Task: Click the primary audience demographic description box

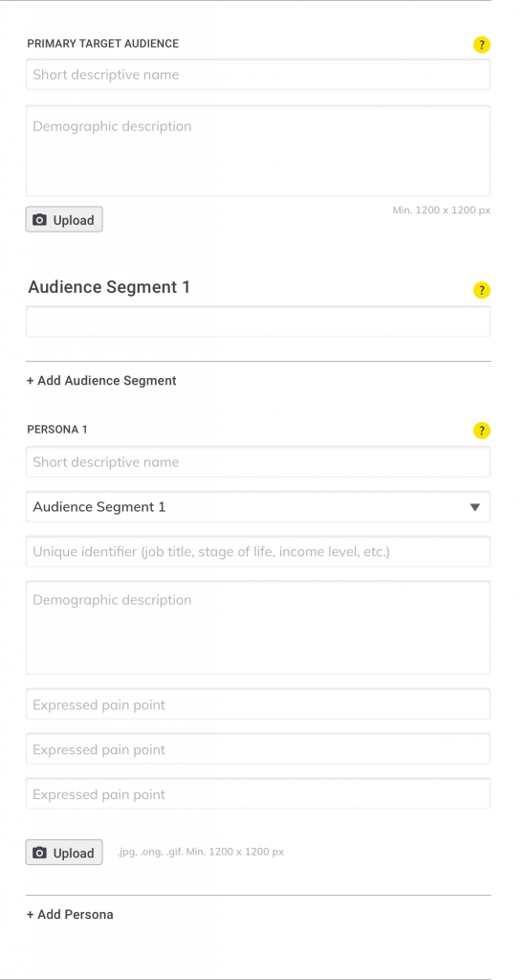Action: click(x=258, y=151)
